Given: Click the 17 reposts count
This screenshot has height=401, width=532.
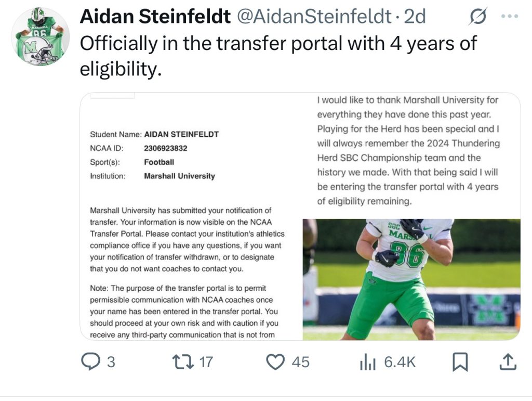Looking at the screenshot, I should pyautogui.click(x=206, y=362).
